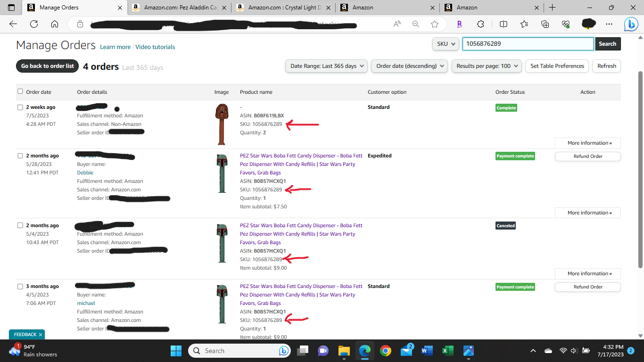644x362 pixels.
Task: Open a new browser tab
Action: point(552,8)
